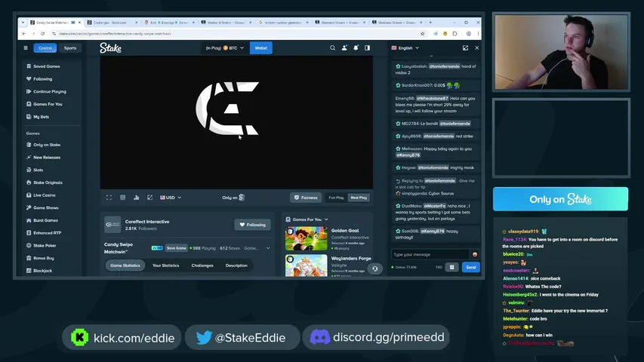Pop out the chat window

pos(465,48)
